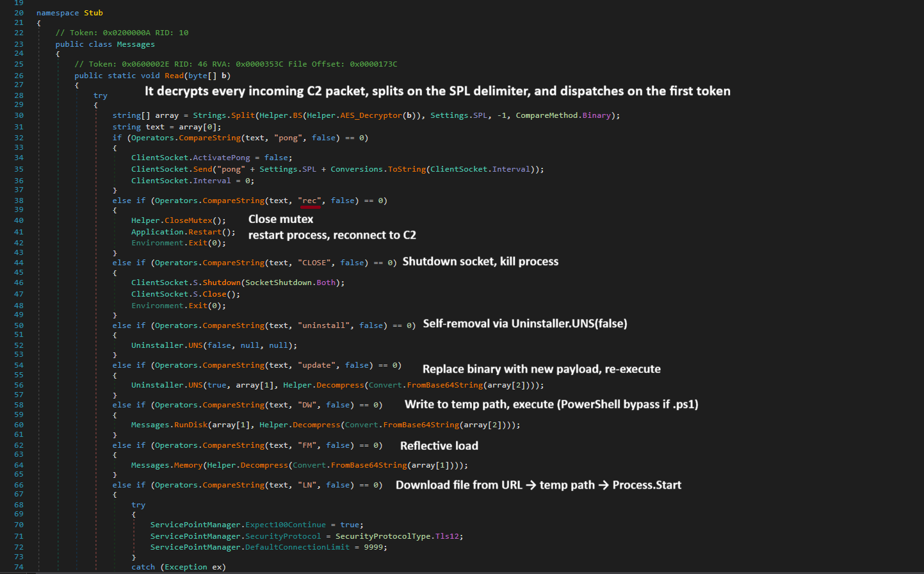
Task: Click the "DW" string literal
Action: coord(307,405)
